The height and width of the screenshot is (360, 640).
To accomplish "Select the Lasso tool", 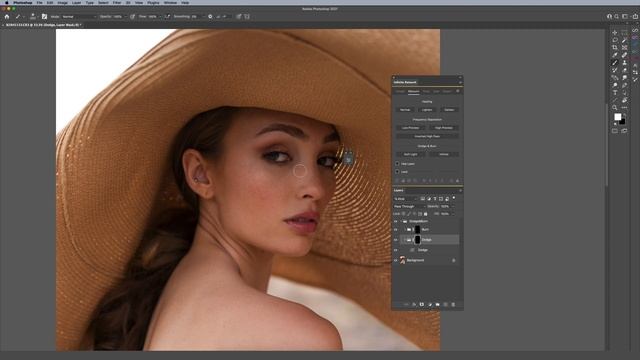I will point(615,40).
